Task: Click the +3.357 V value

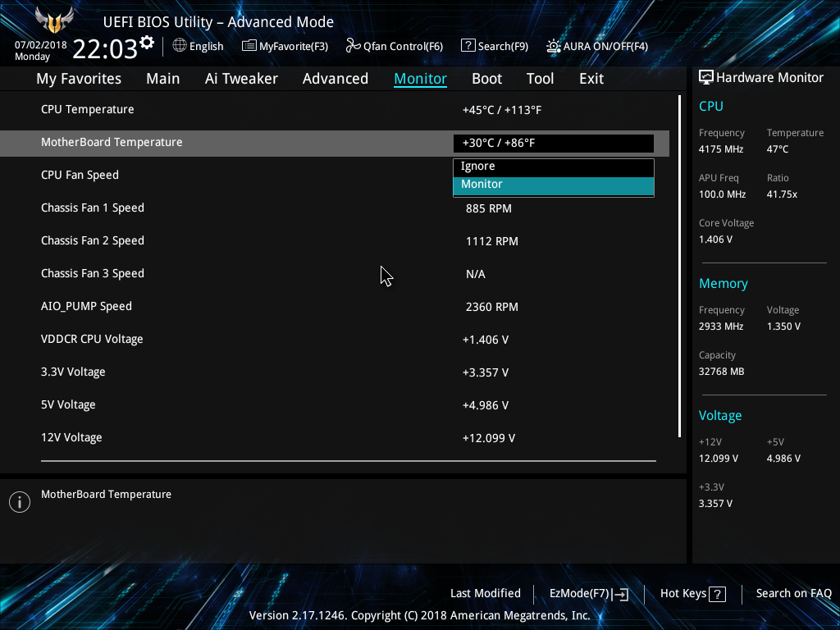Action: point(486,372)
